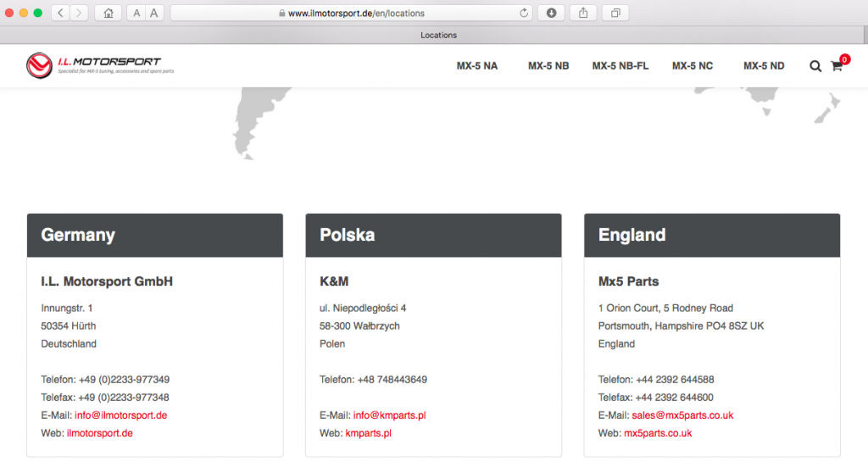Click the 58-300 Wałbrzych address line
The width and height of the screenshot is (868, 473).
pyautogui.click(x=359, y=326)
